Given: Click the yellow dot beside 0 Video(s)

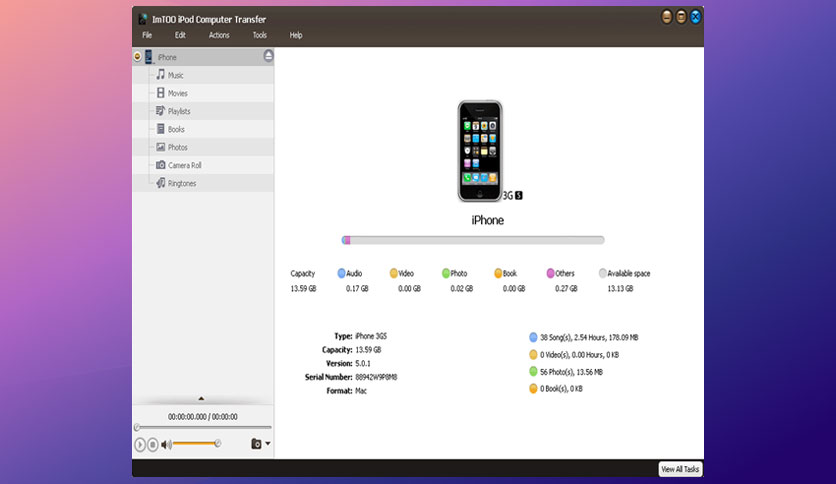Looking at the screenshot, I should pyautogui.click(x=533, y=354).
